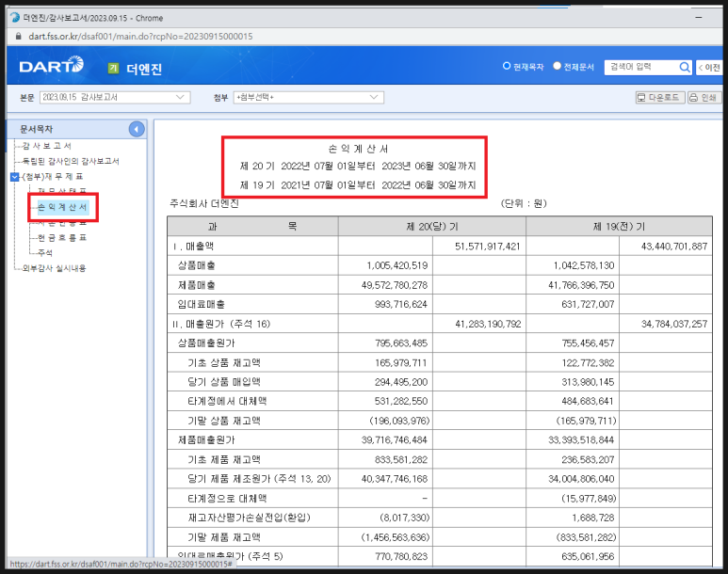
Task: Click the 인쇄 print button
Action: (704, 98)
